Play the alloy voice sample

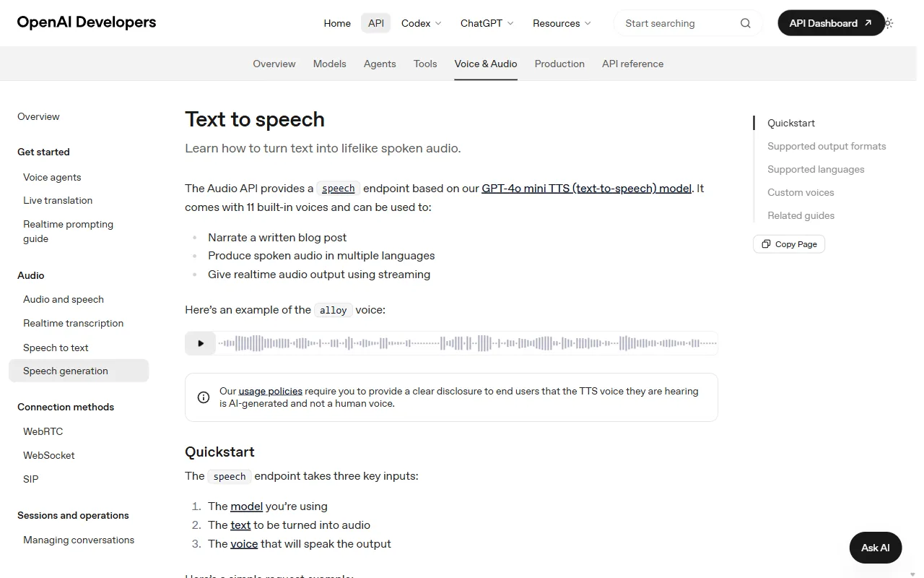201,343
